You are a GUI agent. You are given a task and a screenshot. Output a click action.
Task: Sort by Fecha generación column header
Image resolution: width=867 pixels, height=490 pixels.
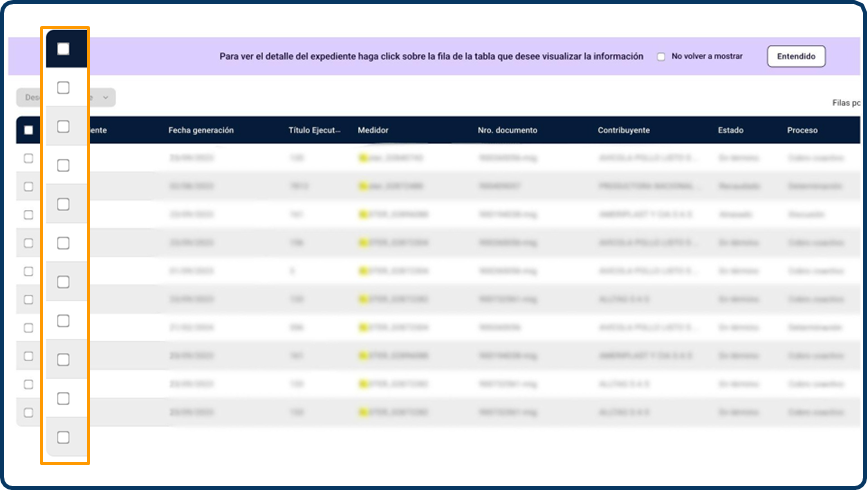(201, 130)
